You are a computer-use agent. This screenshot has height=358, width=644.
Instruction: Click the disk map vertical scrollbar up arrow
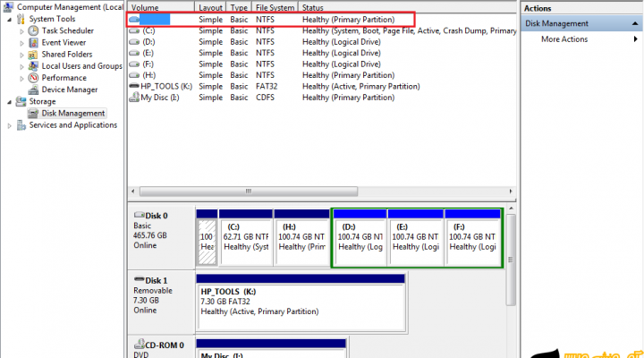click(x=511, y=209)
